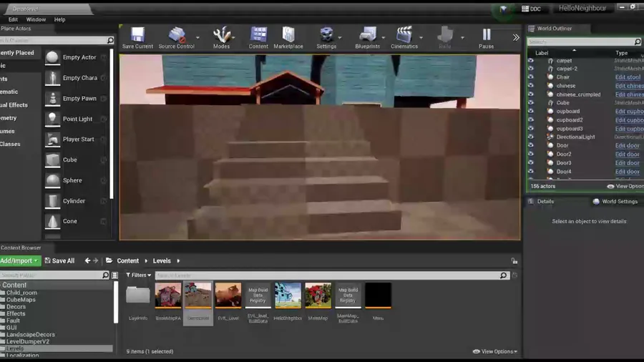The image size is (644, 362).
Task: Expand the toolbar overflow chevron
Action: (516, 37)
